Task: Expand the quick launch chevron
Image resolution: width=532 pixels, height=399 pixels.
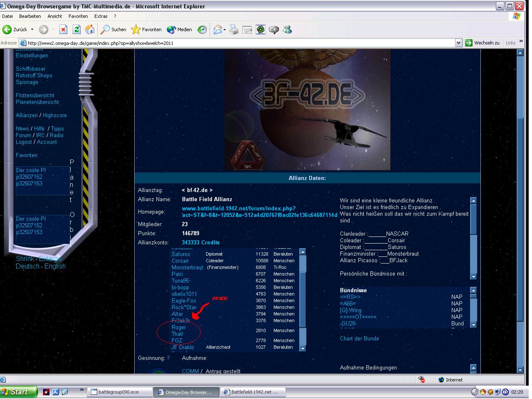Action: pos(81,390)
